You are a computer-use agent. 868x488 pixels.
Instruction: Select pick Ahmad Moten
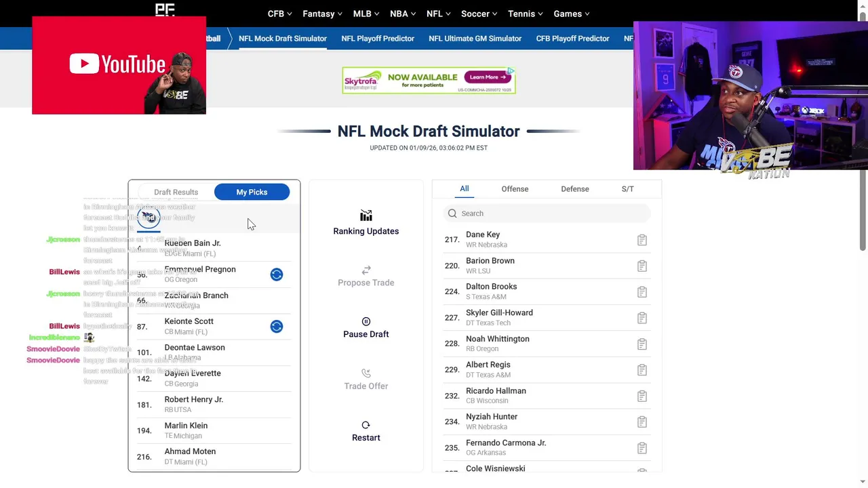pyautogui.click(x=190, y=451)
